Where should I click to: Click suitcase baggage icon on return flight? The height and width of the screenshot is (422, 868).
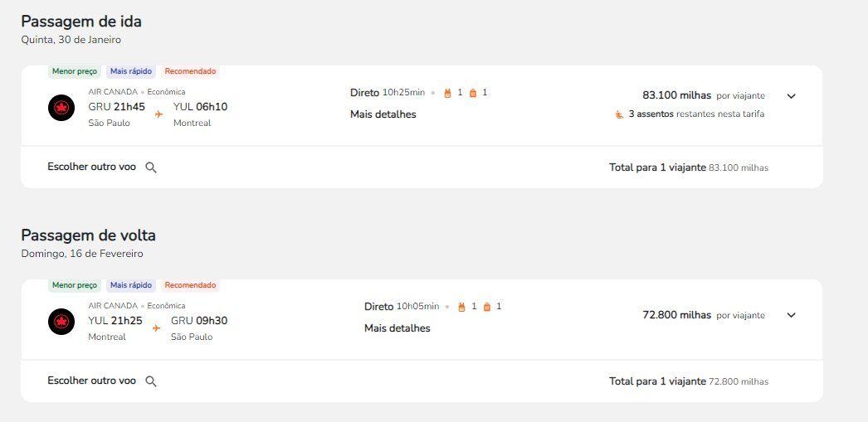tap(487, 307)
